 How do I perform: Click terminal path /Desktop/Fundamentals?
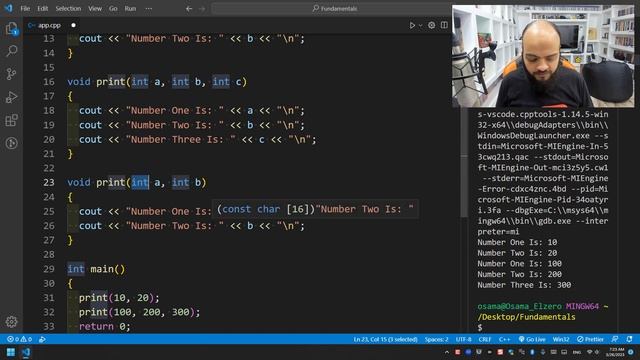click(x=527, y=317)
